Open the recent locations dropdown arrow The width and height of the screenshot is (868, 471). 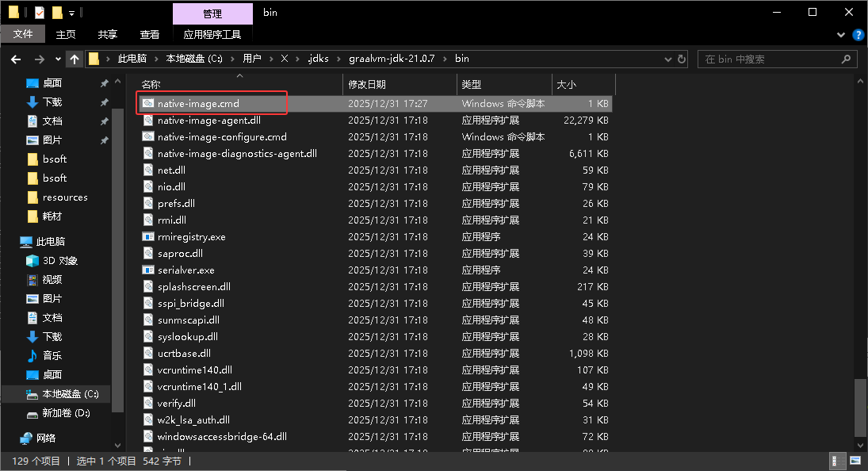(58, 59)
